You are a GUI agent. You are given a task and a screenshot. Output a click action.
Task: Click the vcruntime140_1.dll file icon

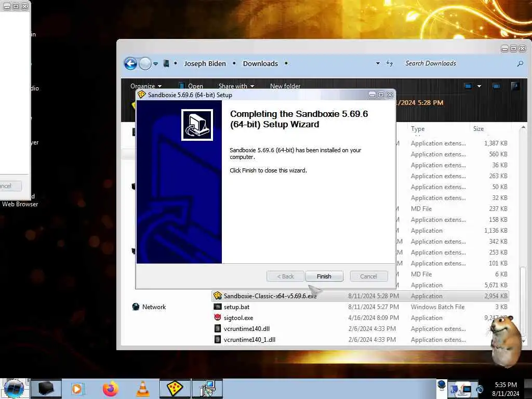[x=218, y=339]
